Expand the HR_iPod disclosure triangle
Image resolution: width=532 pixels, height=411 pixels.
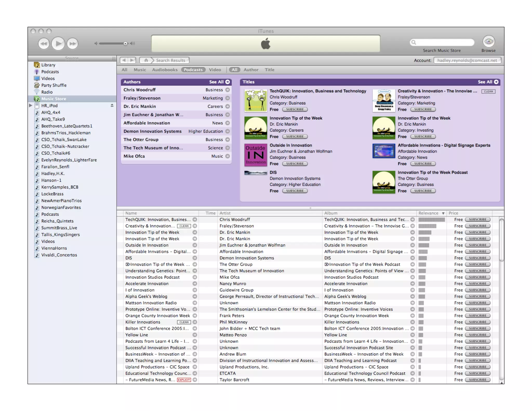[x=31, y=105]
